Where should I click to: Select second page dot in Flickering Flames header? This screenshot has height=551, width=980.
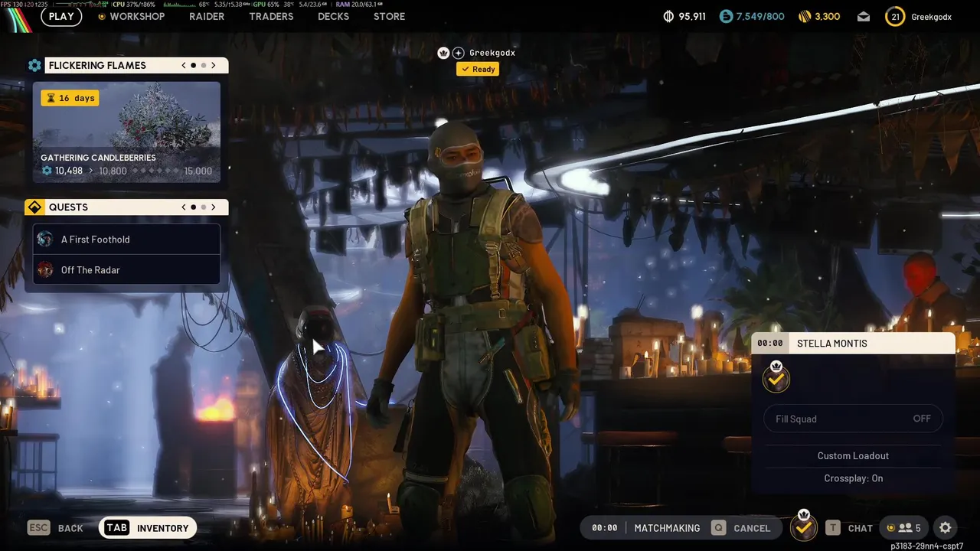(x=203, y=66)
